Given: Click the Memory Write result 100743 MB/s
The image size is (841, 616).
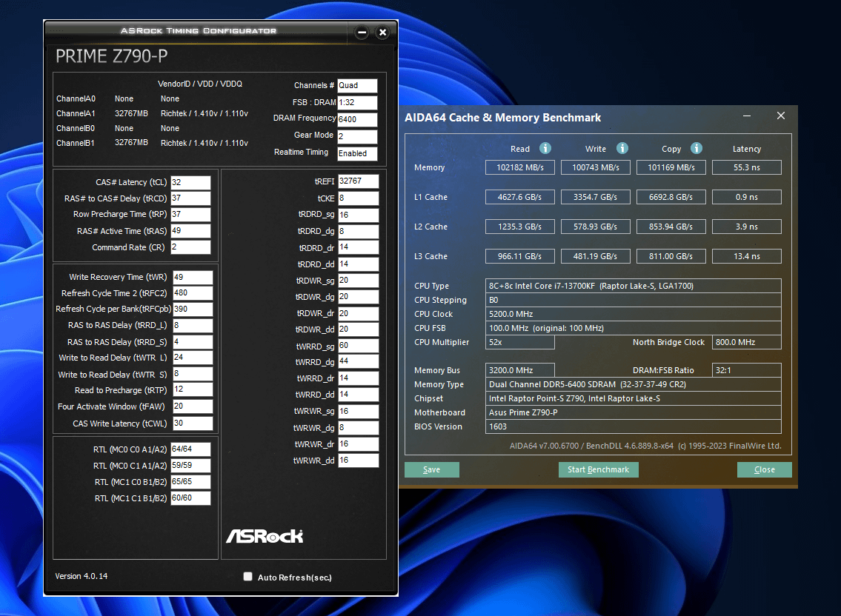Looking at the screenshot, I should click(596, 167).
